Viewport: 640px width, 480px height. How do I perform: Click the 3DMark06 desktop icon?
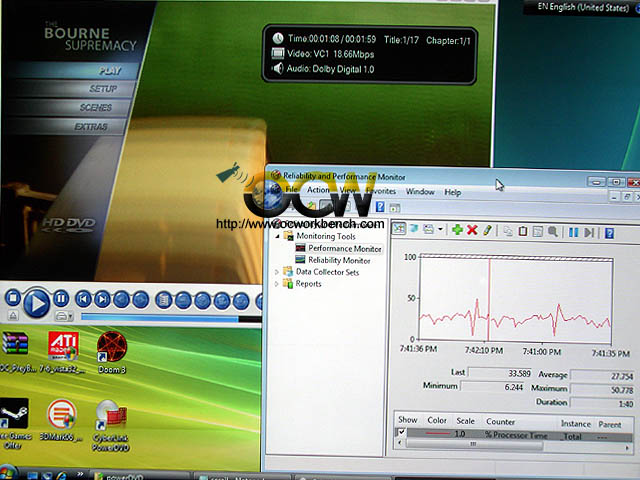[62, 420]
